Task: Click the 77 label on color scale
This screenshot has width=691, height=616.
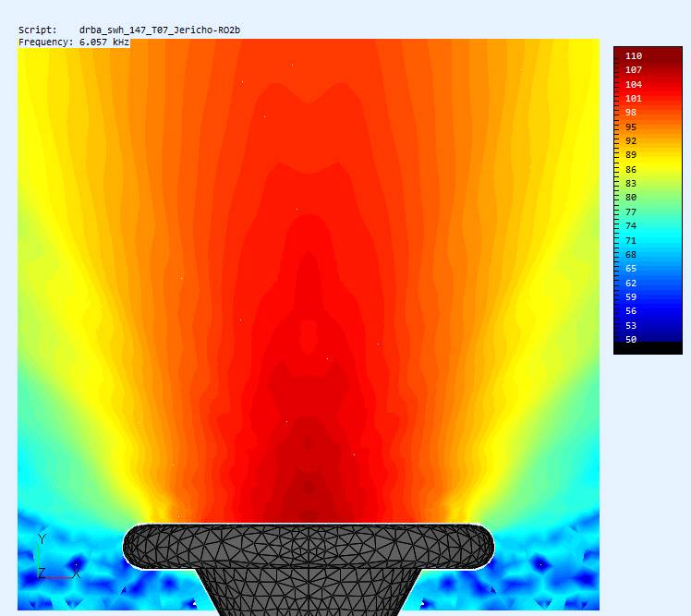Action: coord(631,212)
